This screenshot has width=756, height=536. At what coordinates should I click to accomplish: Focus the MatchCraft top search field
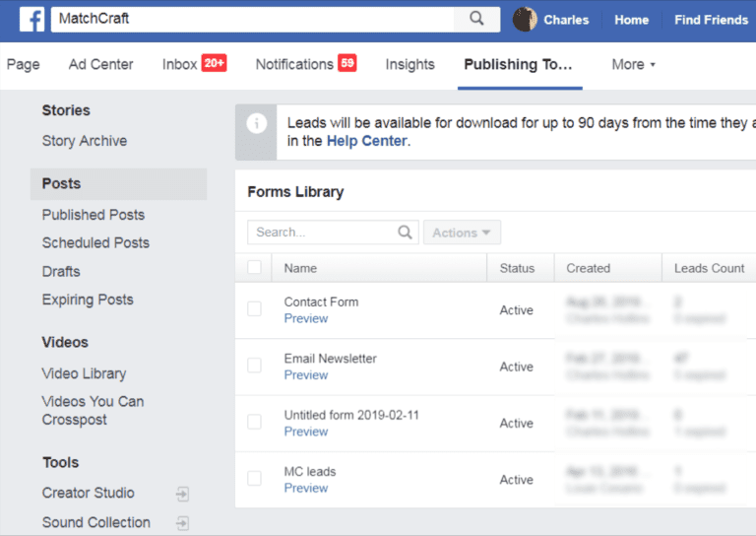[253, 19]
